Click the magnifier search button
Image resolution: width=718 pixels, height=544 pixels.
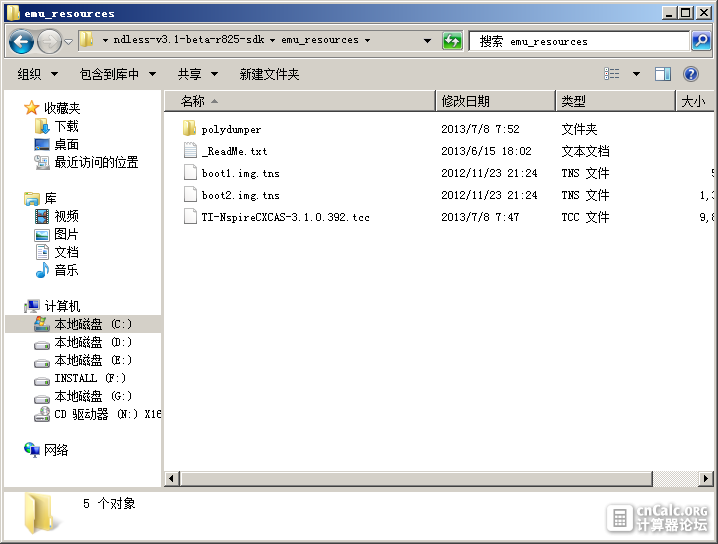coord(701,41)
